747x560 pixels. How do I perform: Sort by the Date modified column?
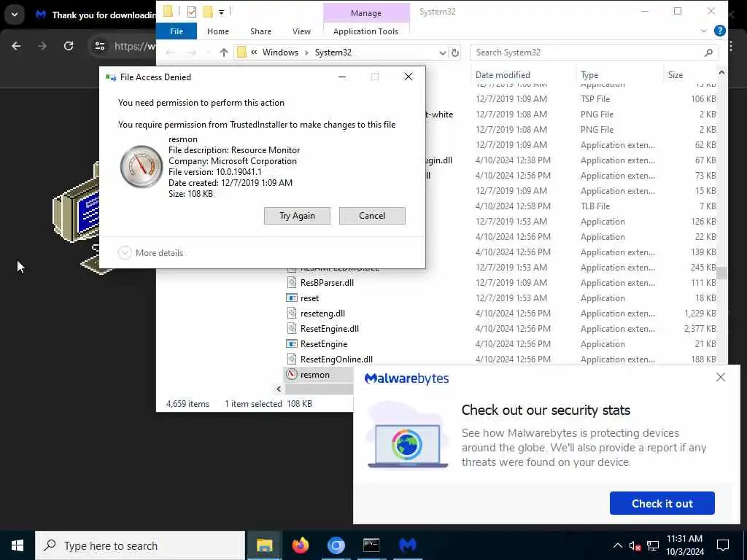pyautogui.click(x=502, y=75)
